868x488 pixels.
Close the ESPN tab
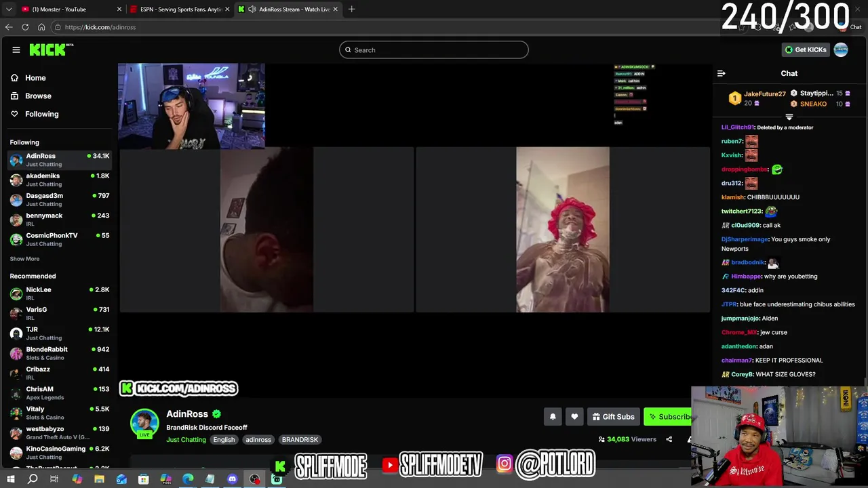(x=227, y=9)
